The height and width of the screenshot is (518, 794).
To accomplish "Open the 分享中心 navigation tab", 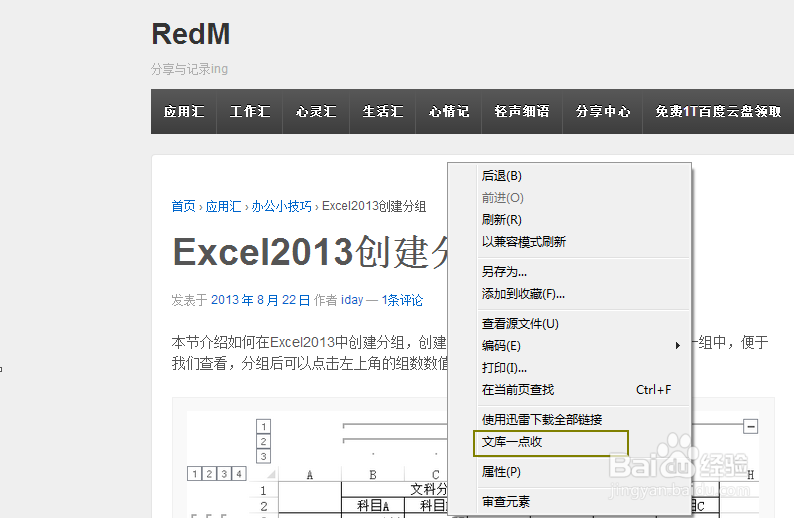I will [603, 111].
